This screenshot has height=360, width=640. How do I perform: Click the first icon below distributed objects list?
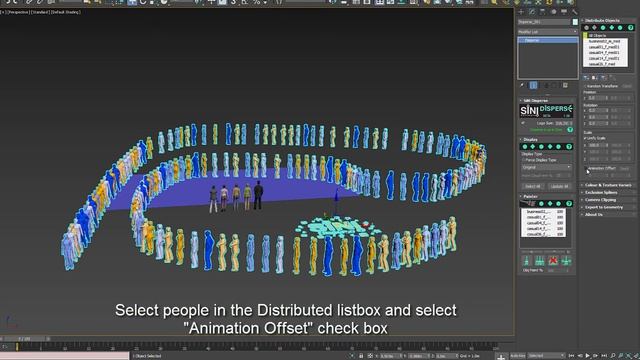pos(586,78)
